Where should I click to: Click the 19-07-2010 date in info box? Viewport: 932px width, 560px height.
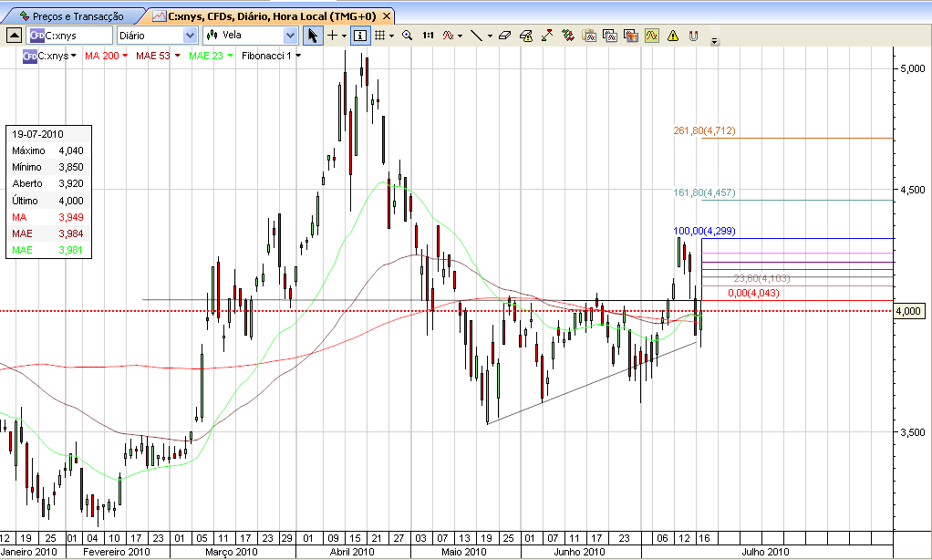coord(37,134)
